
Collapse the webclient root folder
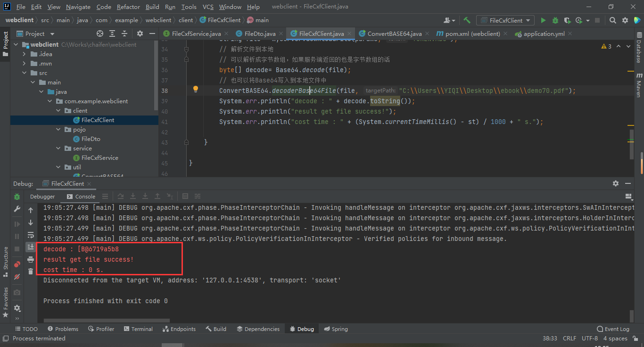[16, 44]
